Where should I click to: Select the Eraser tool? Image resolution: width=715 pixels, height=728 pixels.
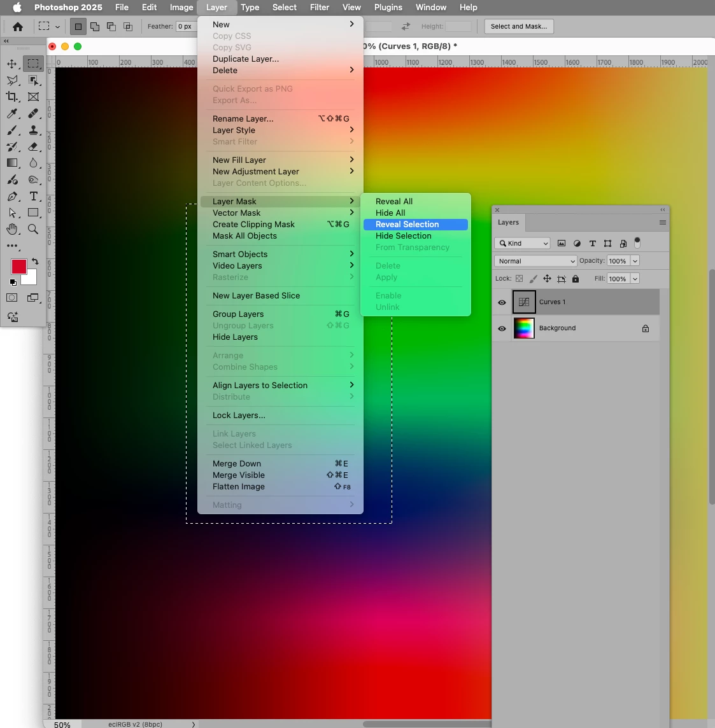33,147
